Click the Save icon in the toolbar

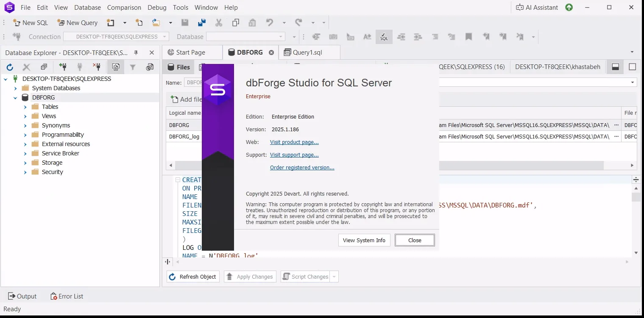[x=185, y=23]
